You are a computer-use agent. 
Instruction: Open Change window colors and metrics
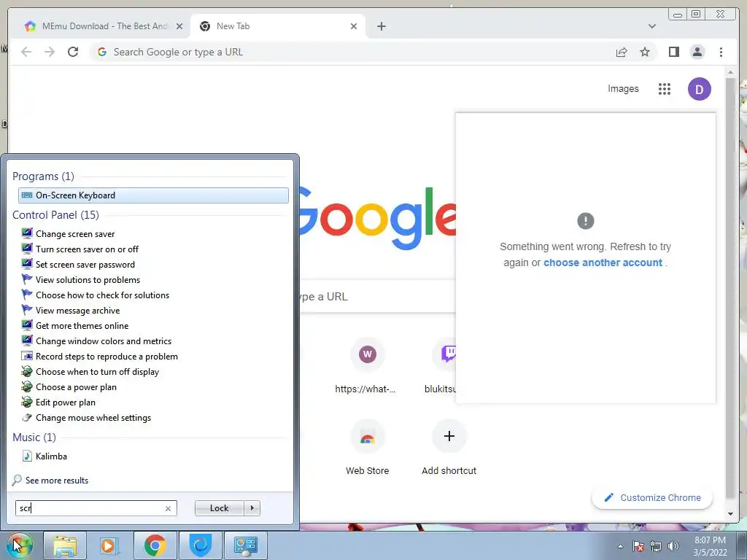click(104, 341)
